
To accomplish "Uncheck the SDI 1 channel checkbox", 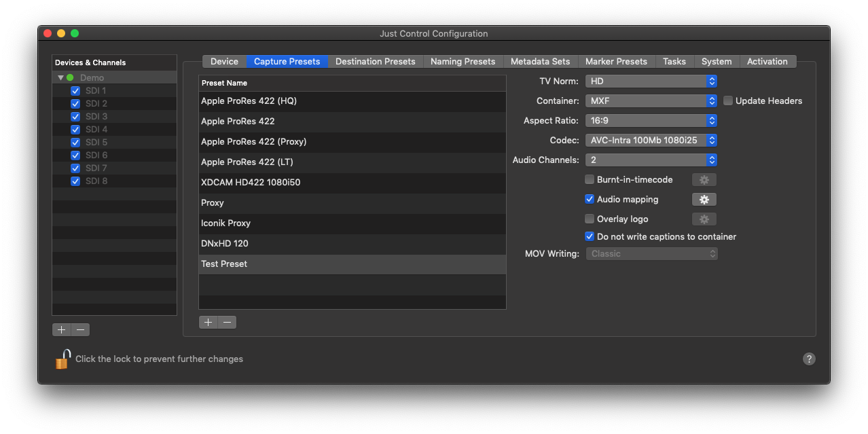I will [x=75, y=91].
